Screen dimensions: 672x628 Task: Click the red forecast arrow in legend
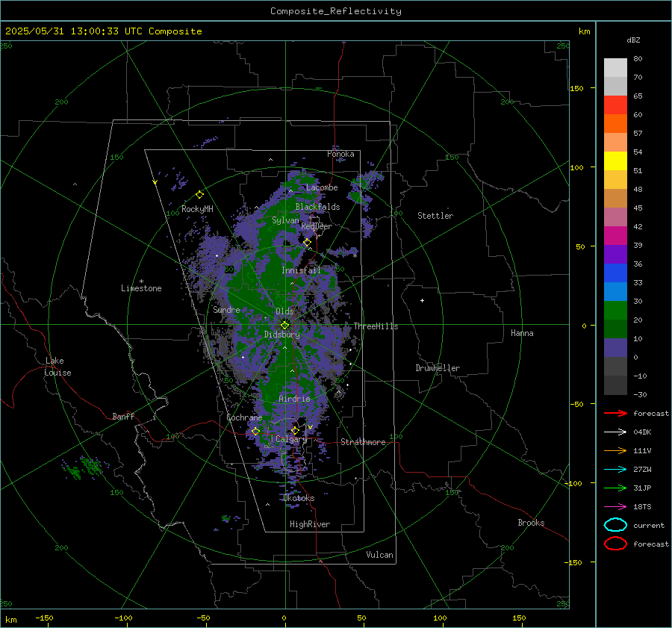(615, 413)
